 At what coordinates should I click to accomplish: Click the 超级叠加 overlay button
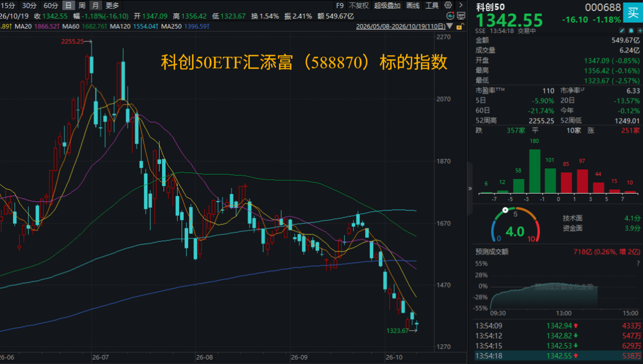tap(387, 6)
